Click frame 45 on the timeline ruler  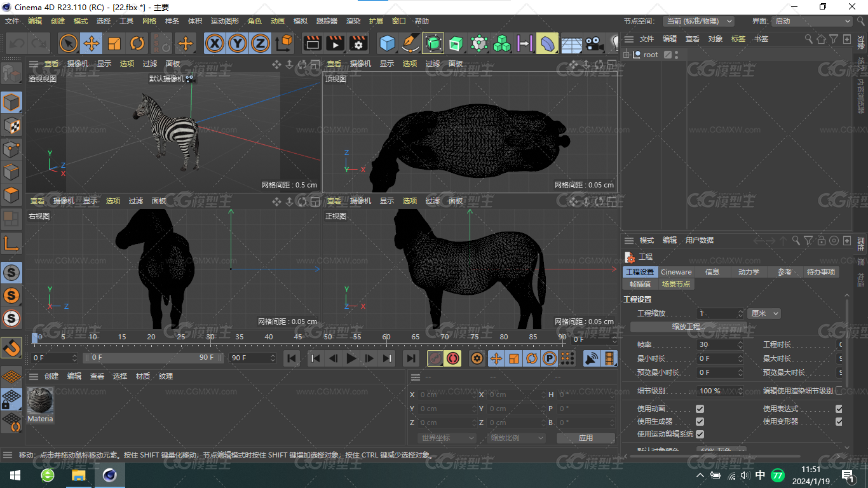click(x=298, y=337)
